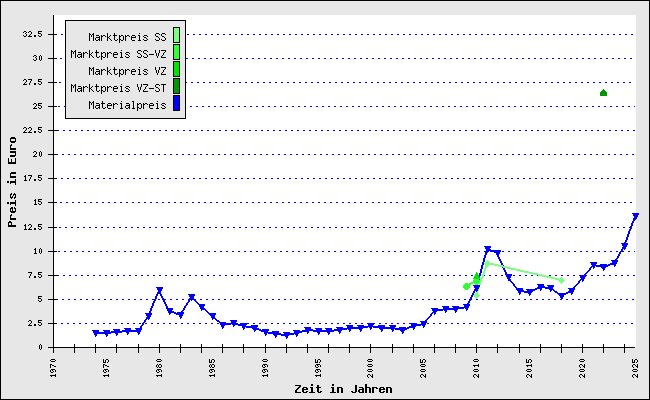Click the Marktpreis SS-VZ legend swatch
The image size is (650, 400).
click(x=176, y=53)
